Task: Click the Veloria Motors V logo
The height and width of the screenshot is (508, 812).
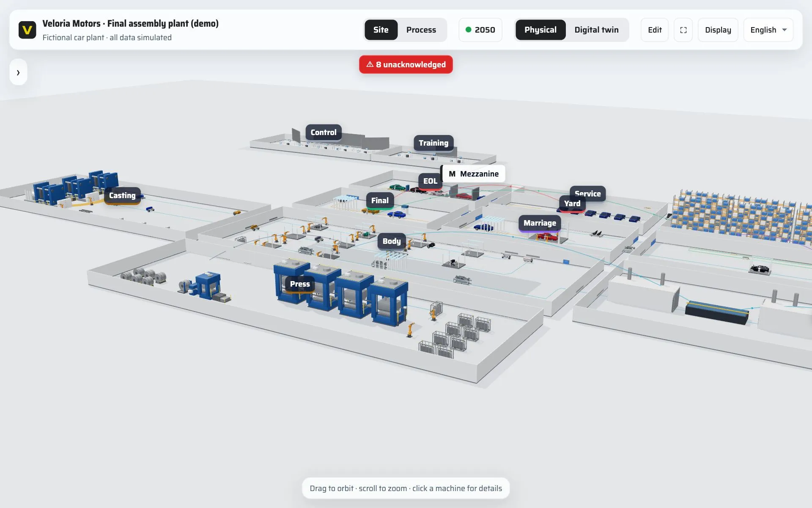Action: (x=27, y=30)
